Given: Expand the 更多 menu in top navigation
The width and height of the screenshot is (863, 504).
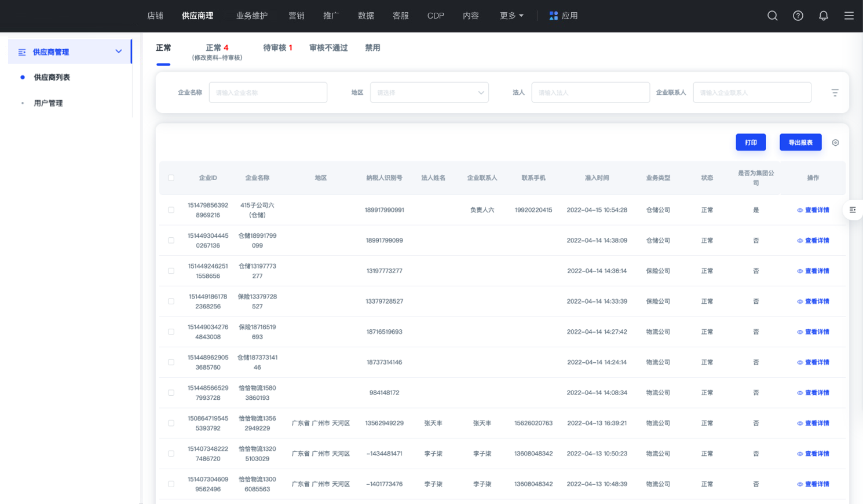Looking at the screenshot, I should pyautogui.click(x=511, y=16).
